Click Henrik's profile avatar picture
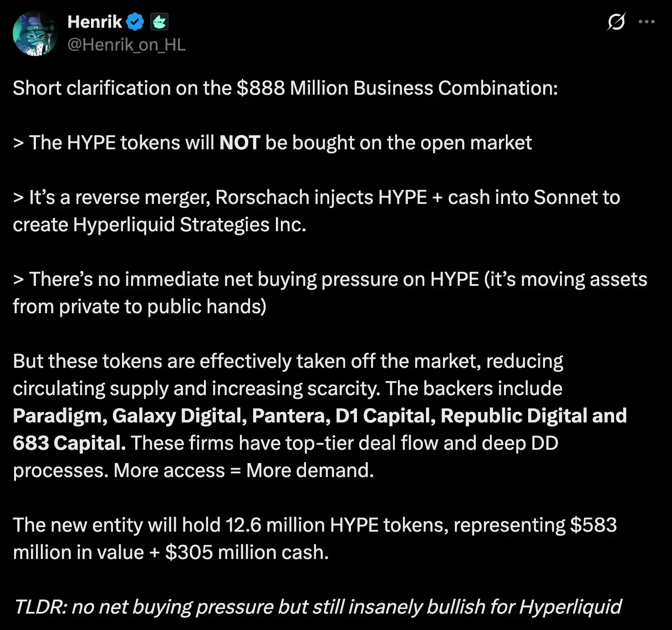The image size is (672, 630). point(34,33)
